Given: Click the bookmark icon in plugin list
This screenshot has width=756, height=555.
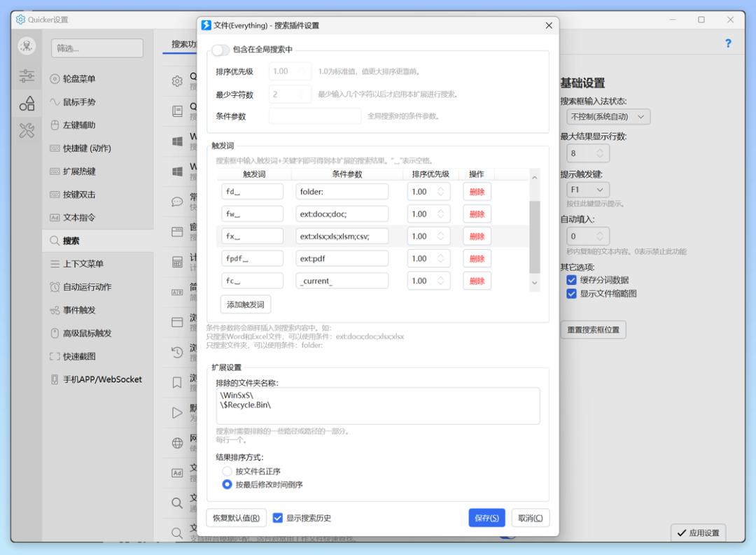Looking at the screenshot, I should tap(177, 382).
